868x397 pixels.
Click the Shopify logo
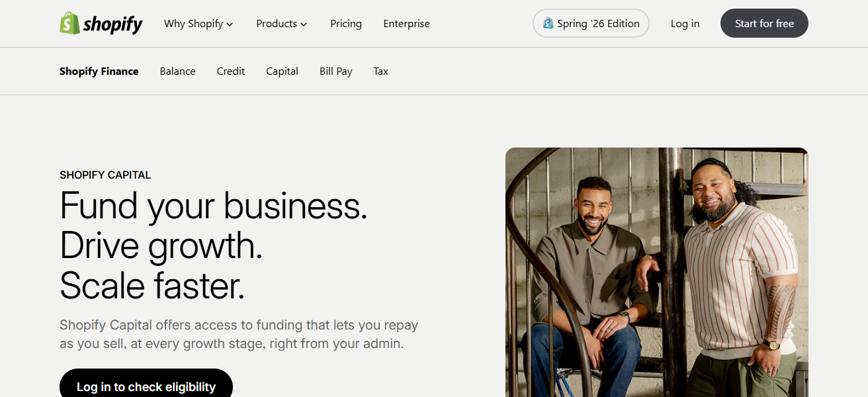101,24
